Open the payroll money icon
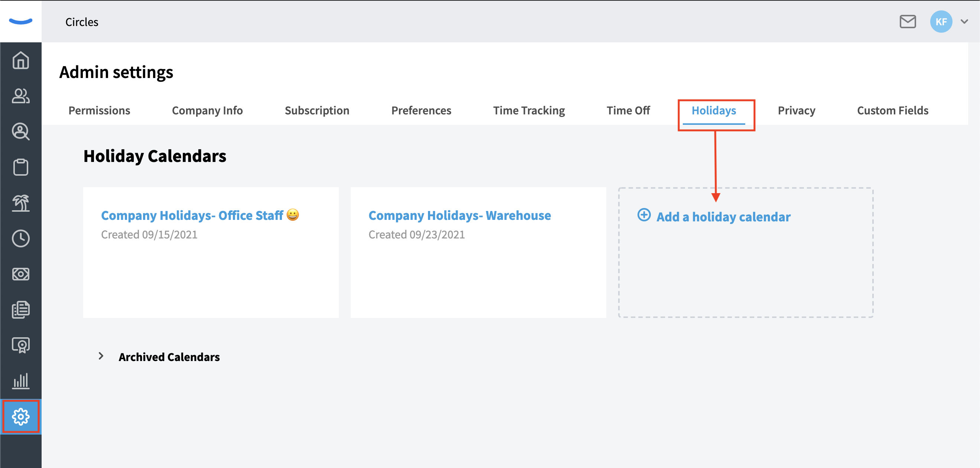980x468 pixels. pos(20,274)
